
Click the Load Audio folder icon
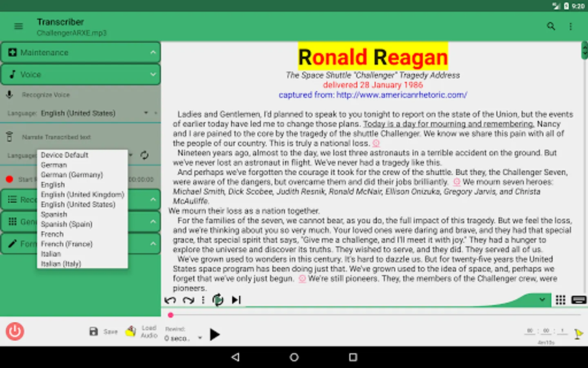[131, 331]
